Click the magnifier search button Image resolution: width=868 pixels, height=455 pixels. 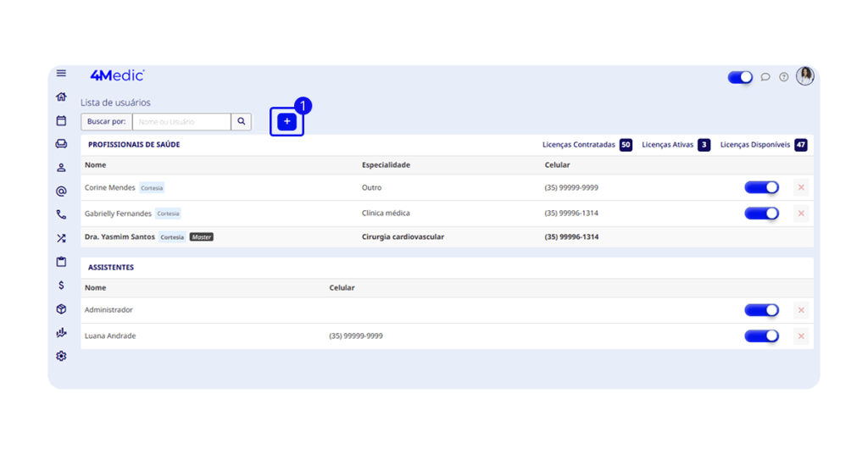point(242,122)
